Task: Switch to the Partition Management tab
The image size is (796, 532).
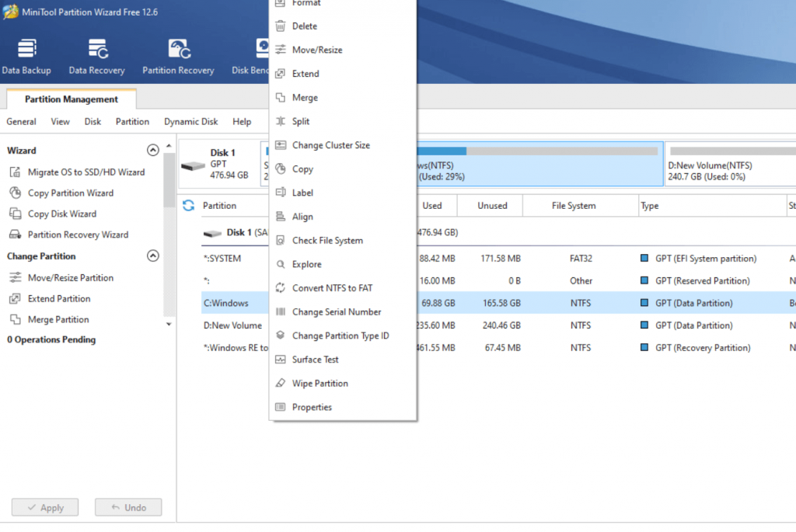Action: tap(71, 99)
